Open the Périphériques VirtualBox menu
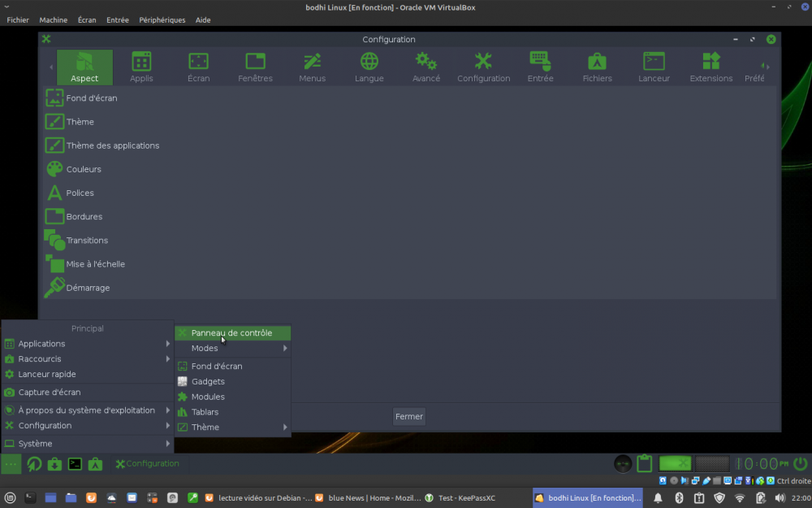The height and width of the screenshot is (508, 812). [x=162, y=20]
